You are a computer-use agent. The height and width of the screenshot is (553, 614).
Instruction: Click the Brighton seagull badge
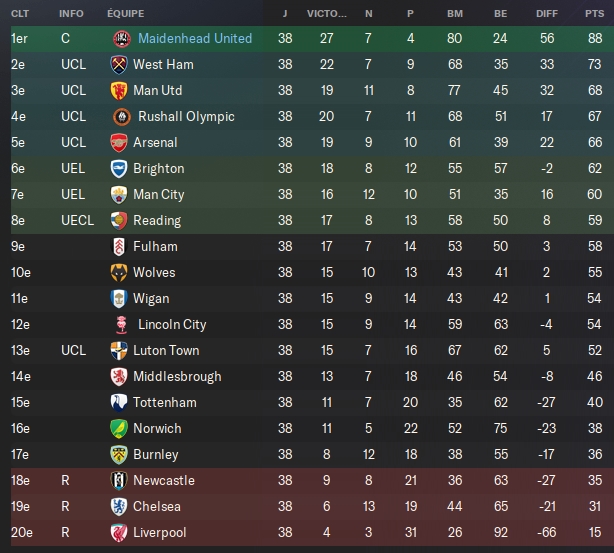point(119,169)
